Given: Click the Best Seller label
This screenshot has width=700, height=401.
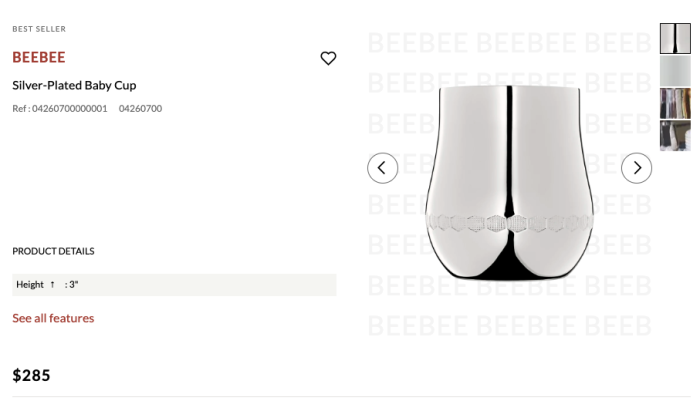Looking at the screenshot, I should point(39,29).
